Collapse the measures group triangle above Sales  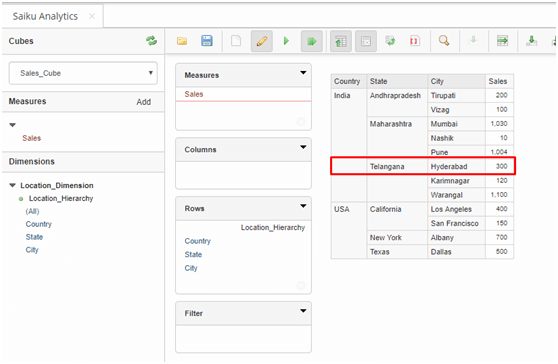pos(12,125)
